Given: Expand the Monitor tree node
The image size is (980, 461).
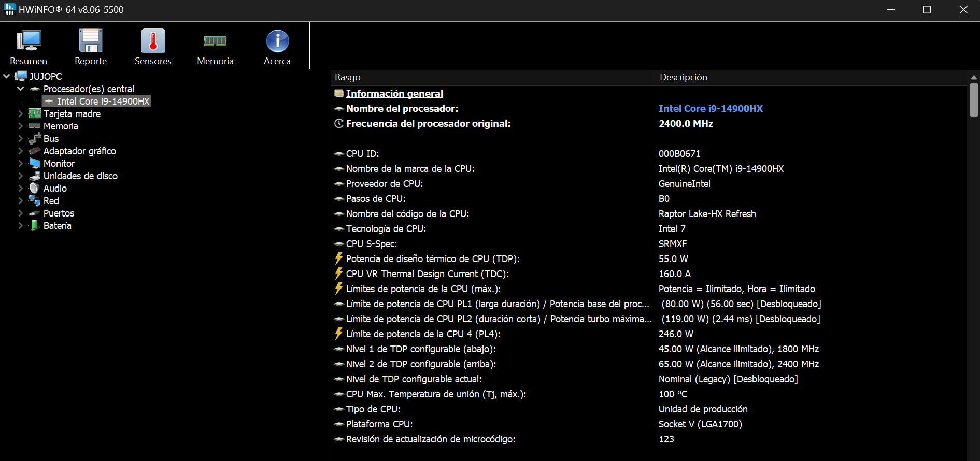Looking at the screenshot, I should pos(21,163).
